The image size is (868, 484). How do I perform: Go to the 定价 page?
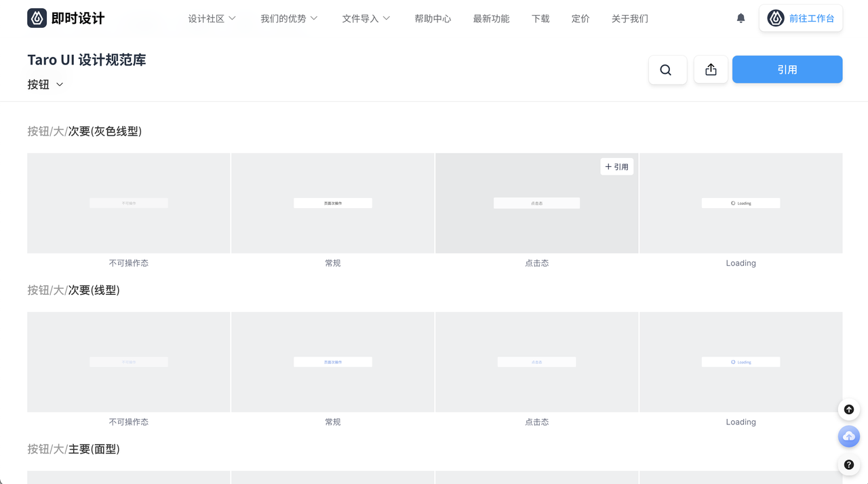580,18
